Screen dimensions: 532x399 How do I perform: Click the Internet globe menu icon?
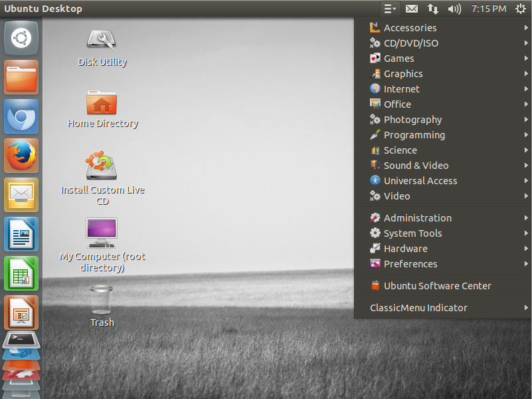click(x=375, y=89)
